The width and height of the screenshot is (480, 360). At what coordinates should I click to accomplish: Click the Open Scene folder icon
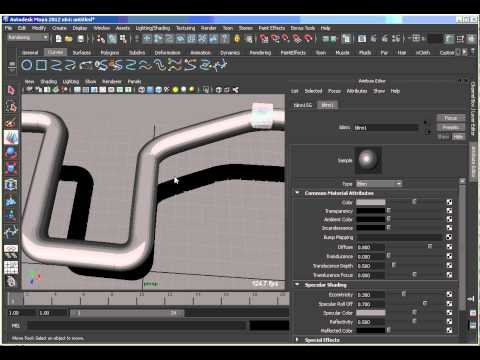point(69,39)
